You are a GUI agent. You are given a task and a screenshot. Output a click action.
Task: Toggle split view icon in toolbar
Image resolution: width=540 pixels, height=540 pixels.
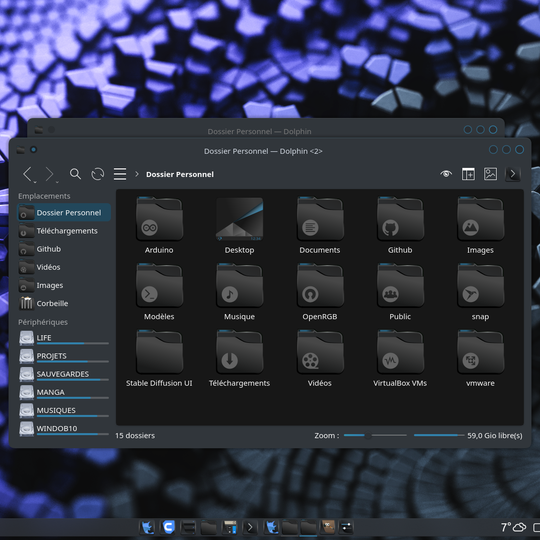(x=468, y=174)
